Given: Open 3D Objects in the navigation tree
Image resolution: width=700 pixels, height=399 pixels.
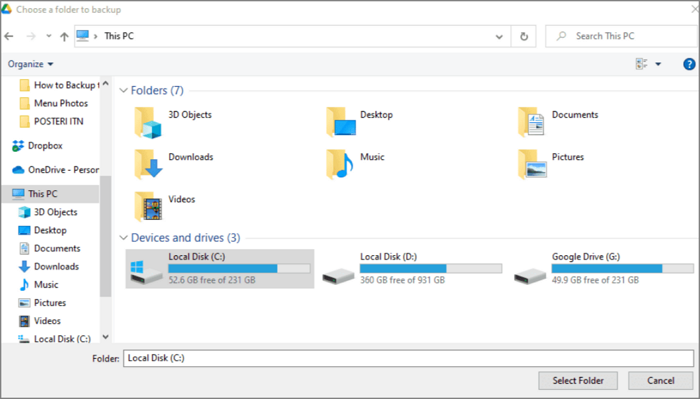Looking at the screenshot, I should pyautogui.click(x=48, y=212).
